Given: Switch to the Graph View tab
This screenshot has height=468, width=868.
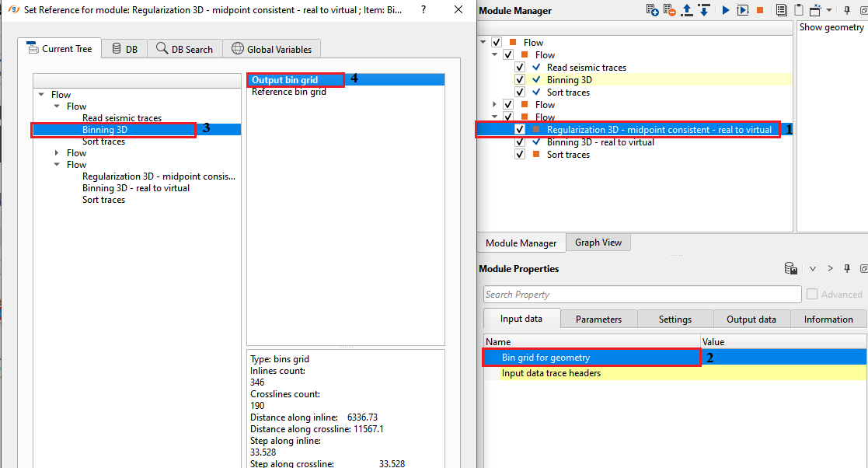Looking at the screenshot, I should (x=598, y=243).
